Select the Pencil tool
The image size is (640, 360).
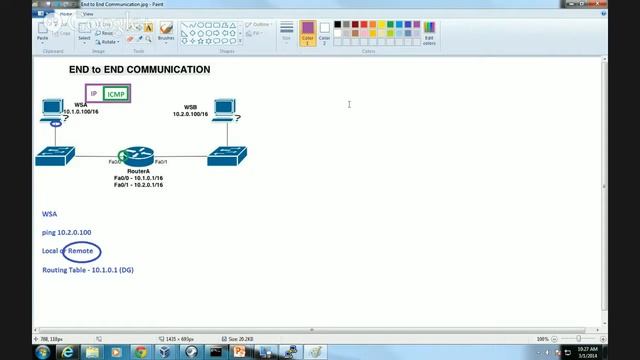tap(130, 28)
